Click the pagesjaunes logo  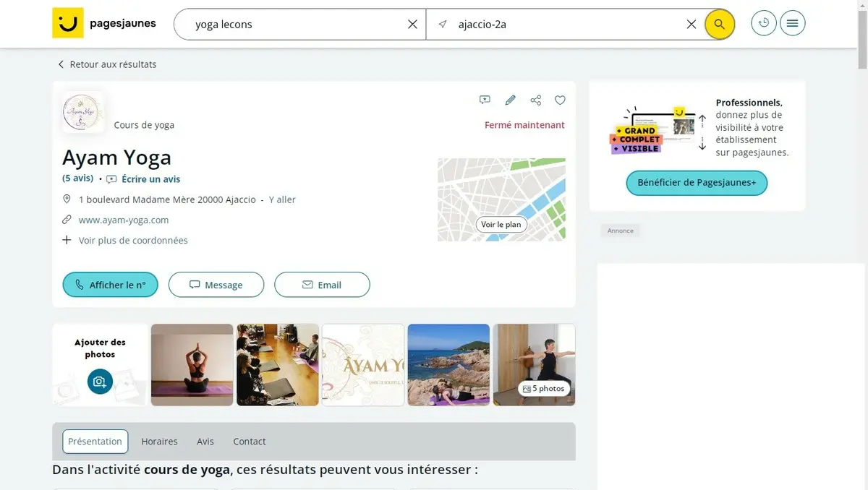(104, 23)
